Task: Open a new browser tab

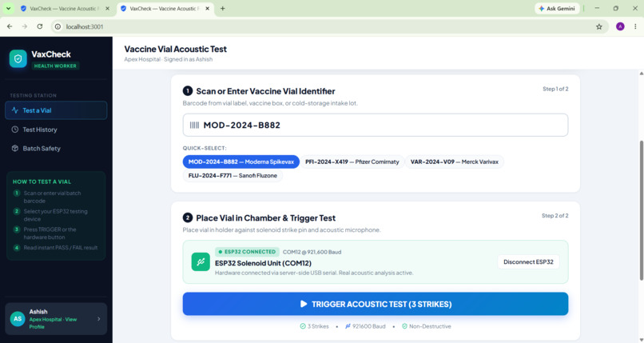Action: (223, 8)
